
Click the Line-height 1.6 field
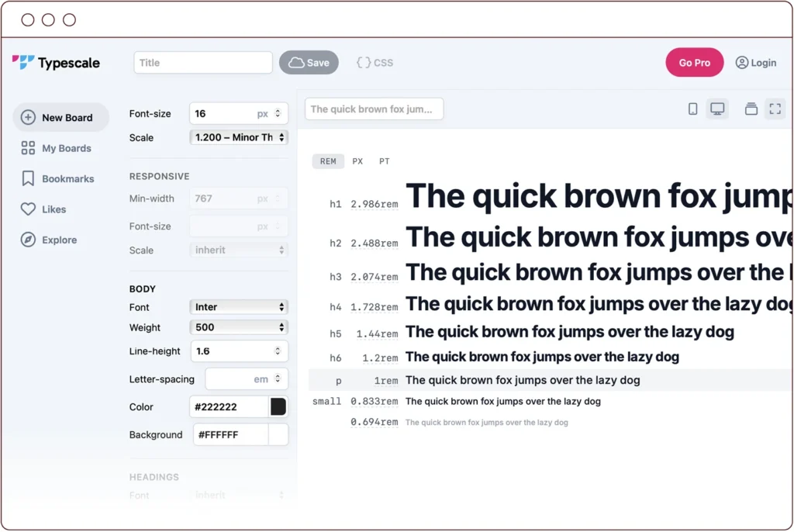pyautogui.click(x=239, y=351)
